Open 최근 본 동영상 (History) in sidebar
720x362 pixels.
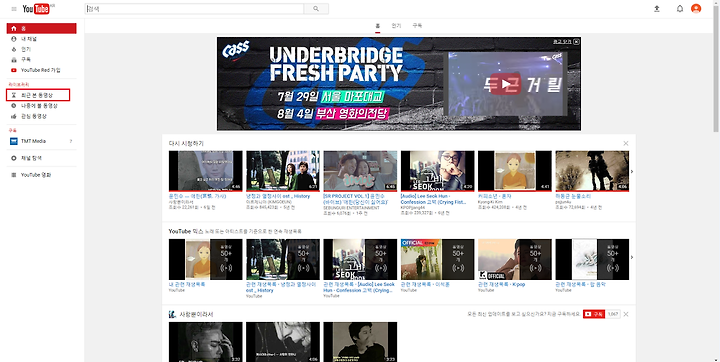(38, 95)
